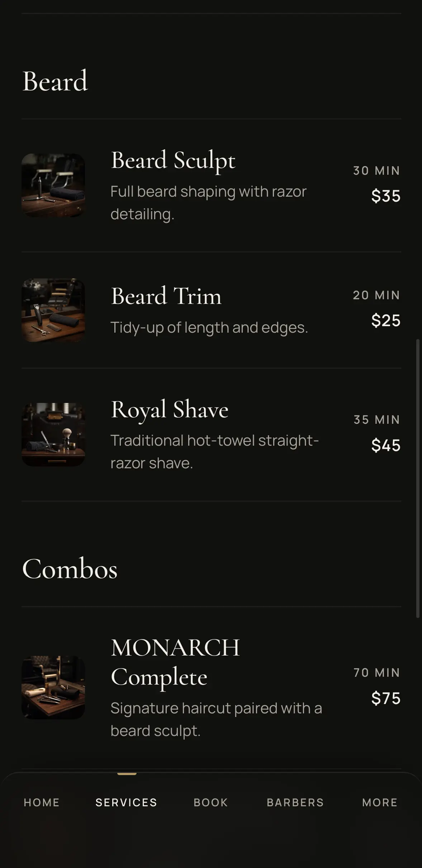This screenshot has width=422, height=868.
Task: Open the Barbers tab
Action: point(295,802)
